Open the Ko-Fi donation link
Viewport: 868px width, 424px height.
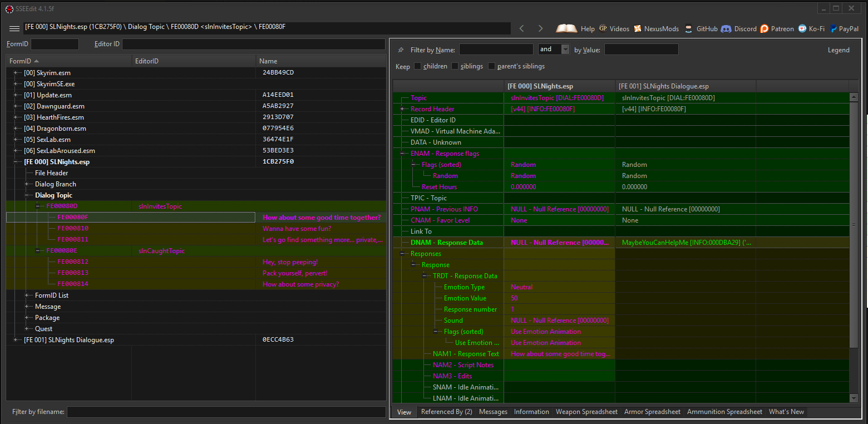[811, 28]
